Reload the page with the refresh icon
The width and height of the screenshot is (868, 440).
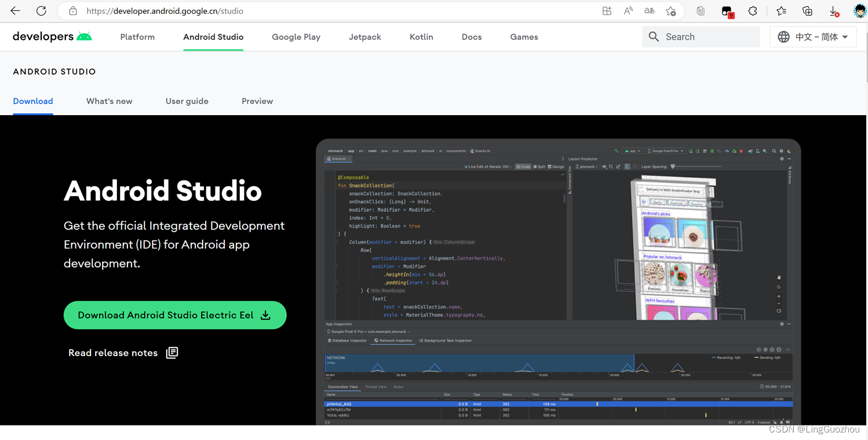tap(41, 11)
